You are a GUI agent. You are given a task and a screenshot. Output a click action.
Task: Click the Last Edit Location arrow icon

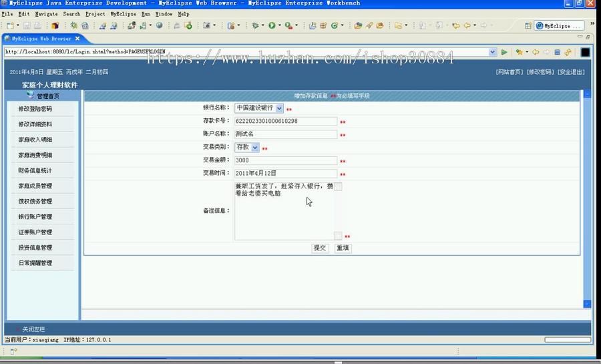point(455,25)
